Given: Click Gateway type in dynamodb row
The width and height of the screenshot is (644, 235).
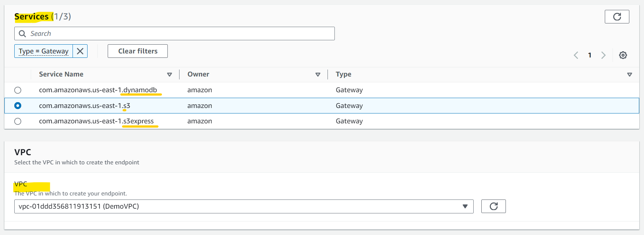Looking at the screenshot, I should point(349,90).
